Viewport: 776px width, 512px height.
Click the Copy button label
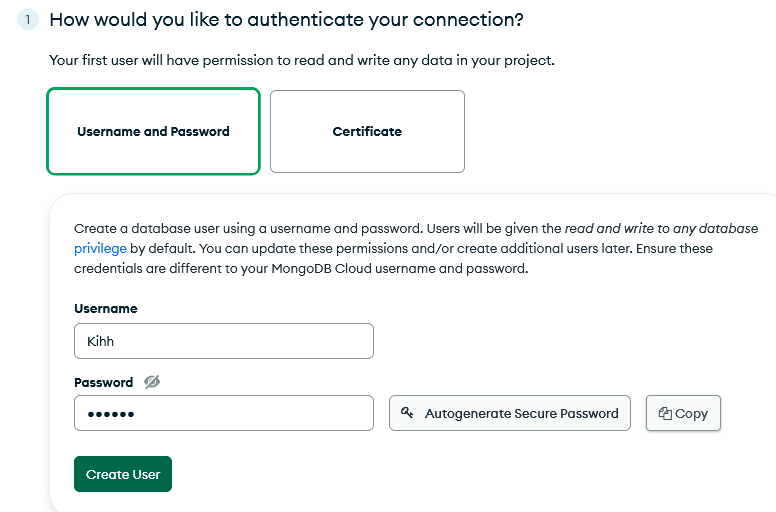point(691,414)
